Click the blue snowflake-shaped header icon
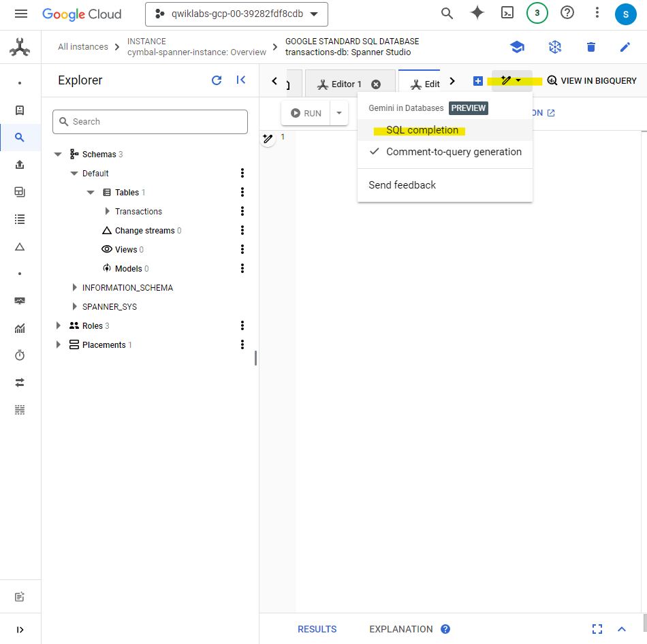 click(555, 47)
